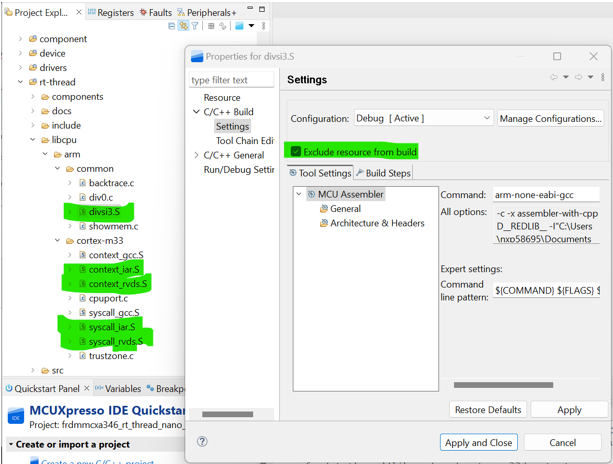Image resolution: width=613 pixels, height=464 pixels.
Task: Open the Configuration dropdown showing Debug
Action: tap(424, 118)
